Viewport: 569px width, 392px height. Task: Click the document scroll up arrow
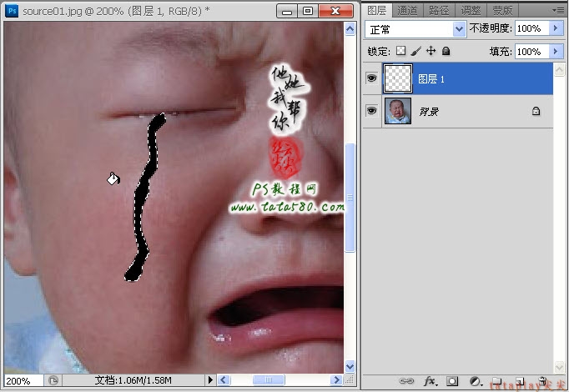click(x=350, y=28)
